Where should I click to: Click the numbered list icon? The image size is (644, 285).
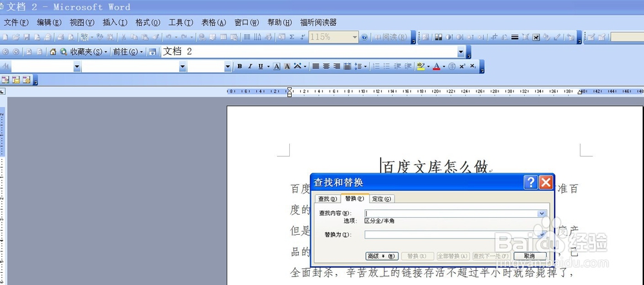point(376,66)
